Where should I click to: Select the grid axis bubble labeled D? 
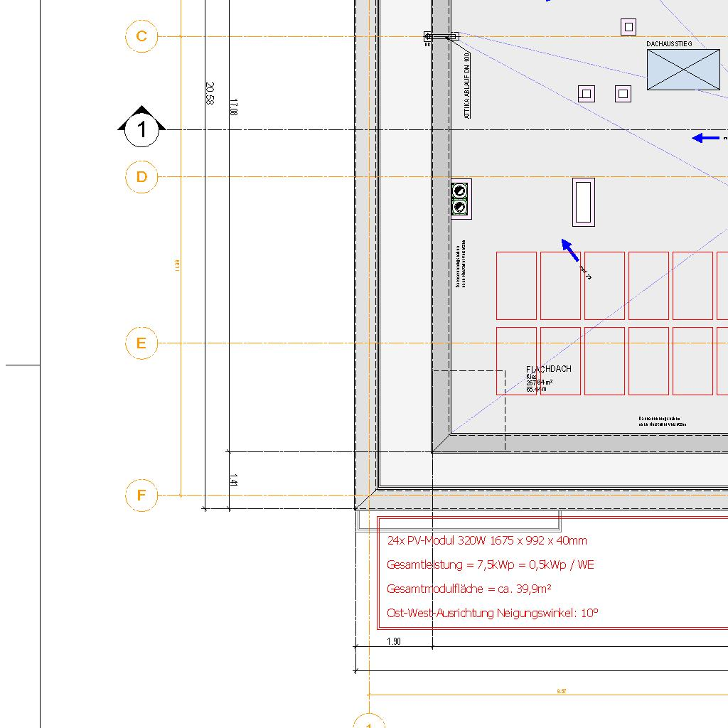coord(141,177)
